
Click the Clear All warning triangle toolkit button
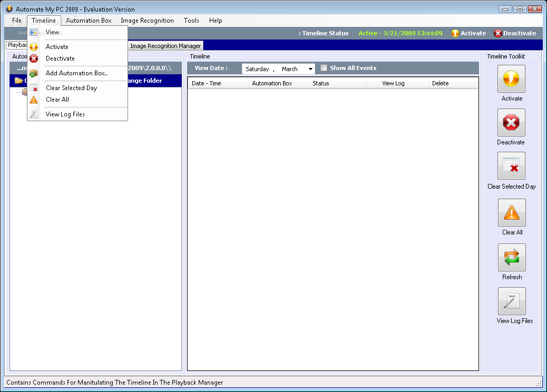(512, 213)
